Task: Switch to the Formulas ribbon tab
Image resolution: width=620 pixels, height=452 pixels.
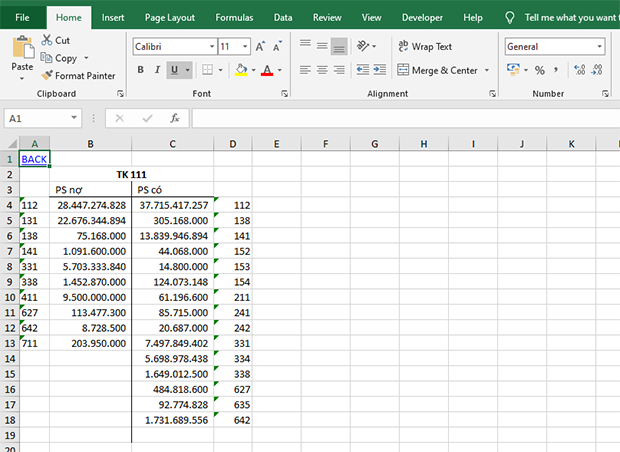Action: 234,17
